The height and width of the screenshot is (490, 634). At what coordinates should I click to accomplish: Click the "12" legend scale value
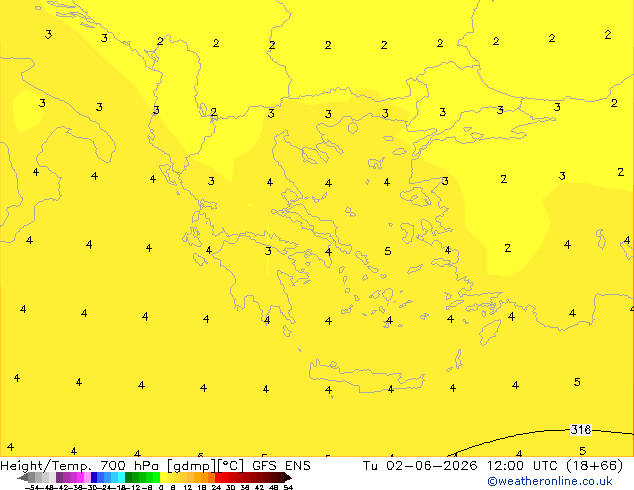(x=187, y=488)
